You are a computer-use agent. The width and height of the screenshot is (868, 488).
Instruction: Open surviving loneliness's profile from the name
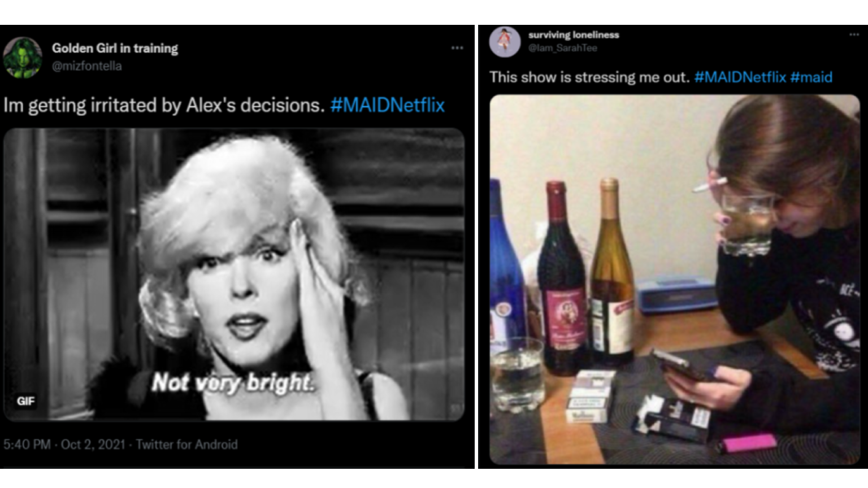(x=574, y=35)
